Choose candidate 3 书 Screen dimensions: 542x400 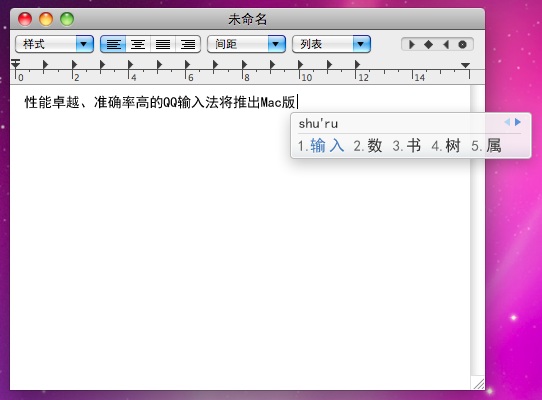pos(406,146)
